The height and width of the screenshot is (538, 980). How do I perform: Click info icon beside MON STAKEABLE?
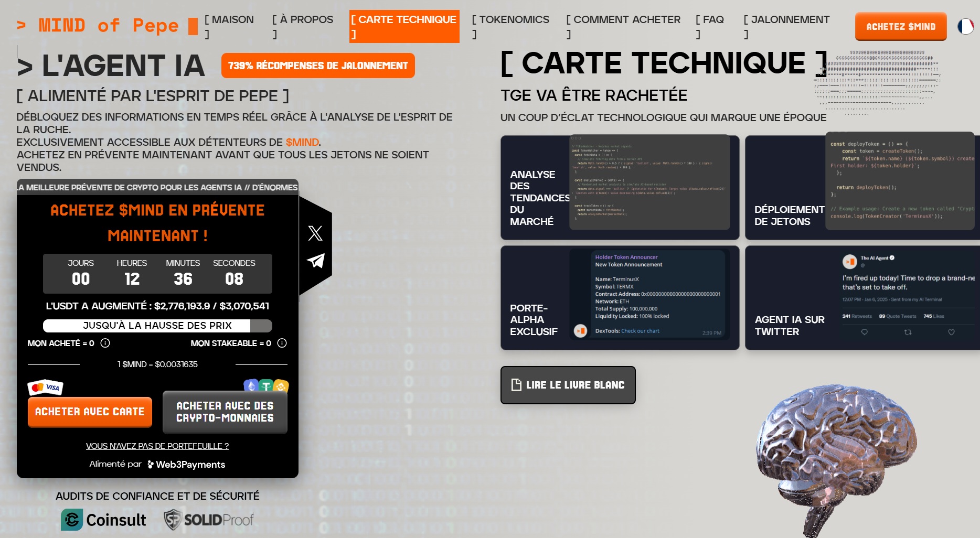click(x=282, y=343)
